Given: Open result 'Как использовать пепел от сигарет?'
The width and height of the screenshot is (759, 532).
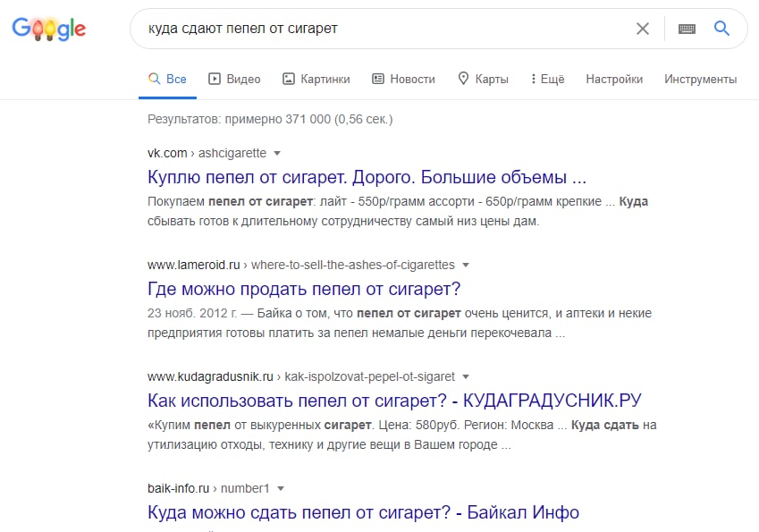Looking at the screenshot, I should click(x=394, y=401).
